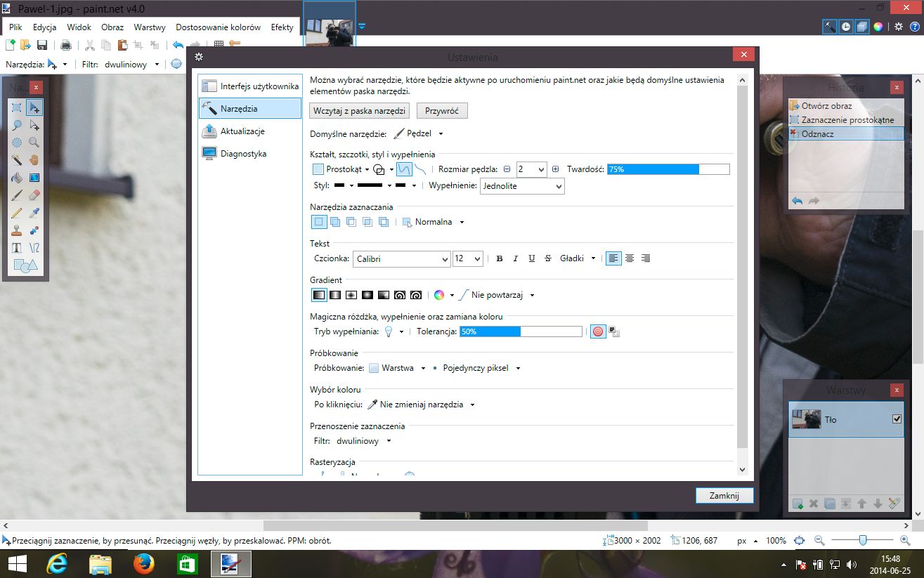Select the Text tool

click(17, 248)
